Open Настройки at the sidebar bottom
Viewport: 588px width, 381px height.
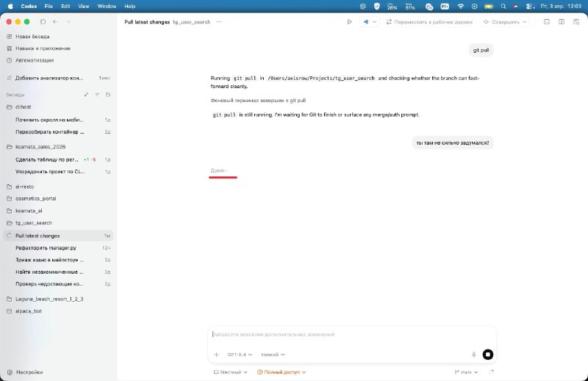(x=29, y=371)
